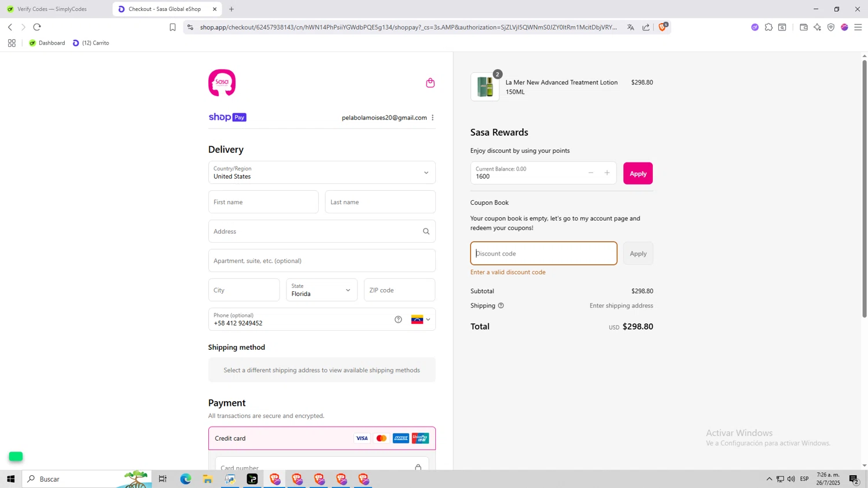The image size is (868, 488).
Task: Open the Windows Start menu
Action: 10,479
